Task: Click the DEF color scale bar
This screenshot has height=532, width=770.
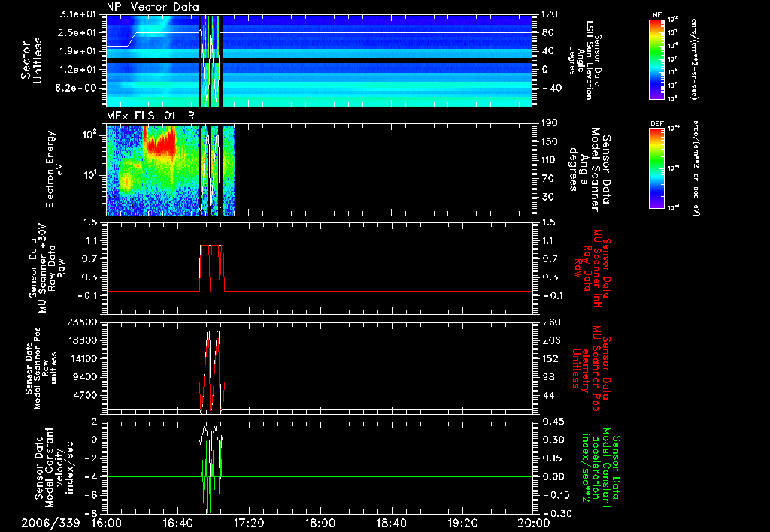Action: pos(656,168)
